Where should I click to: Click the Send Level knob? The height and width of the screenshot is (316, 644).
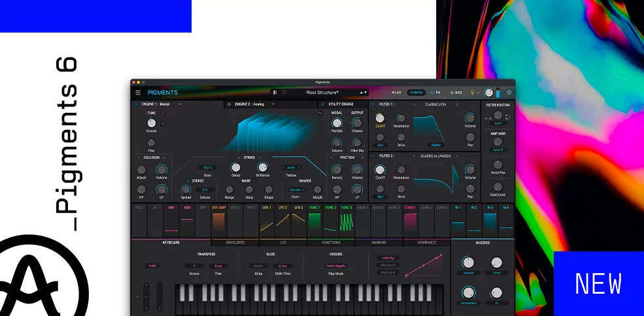498,187
